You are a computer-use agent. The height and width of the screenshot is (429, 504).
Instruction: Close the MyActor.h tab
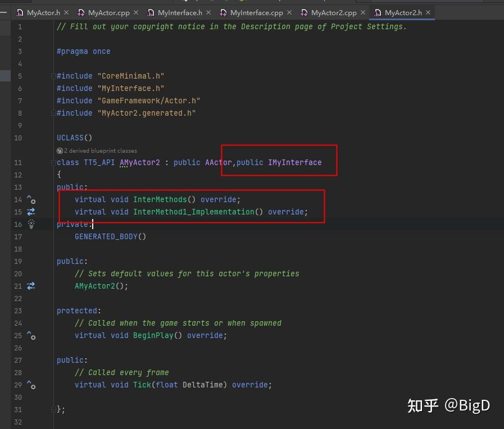pos(66,12)
